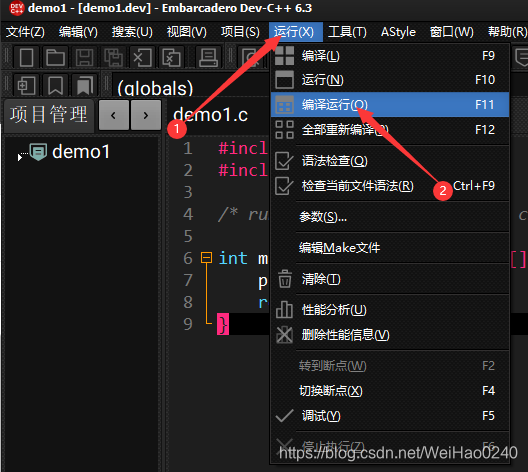Expand the demo1 project tree node
528x472 pixels.
(x=20, y=157)
